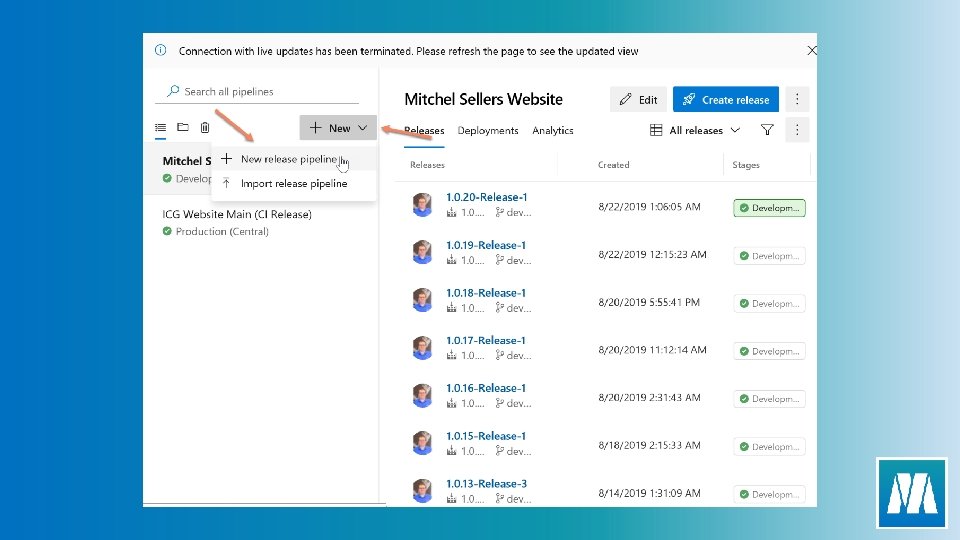Open release 1.0.19-Release-1
Image resolution: width=960 pixels, height=540 pixels.
(486, 245)
